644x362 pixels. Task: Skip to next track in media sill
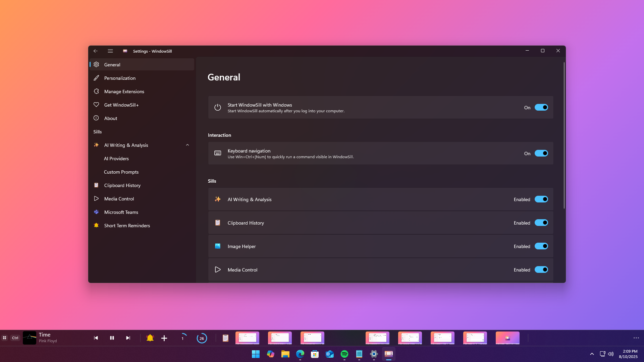128,338
